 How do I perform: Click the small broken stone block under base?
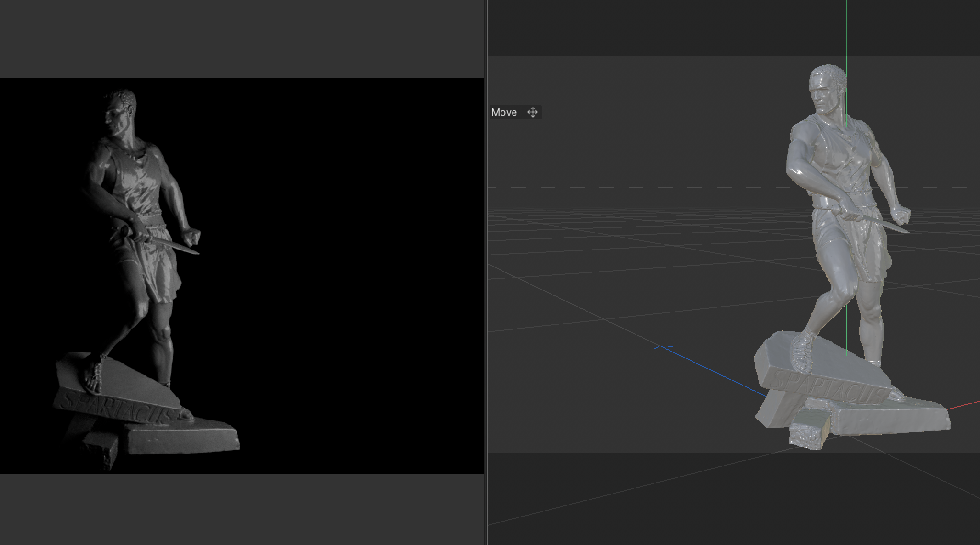[807, 431]
